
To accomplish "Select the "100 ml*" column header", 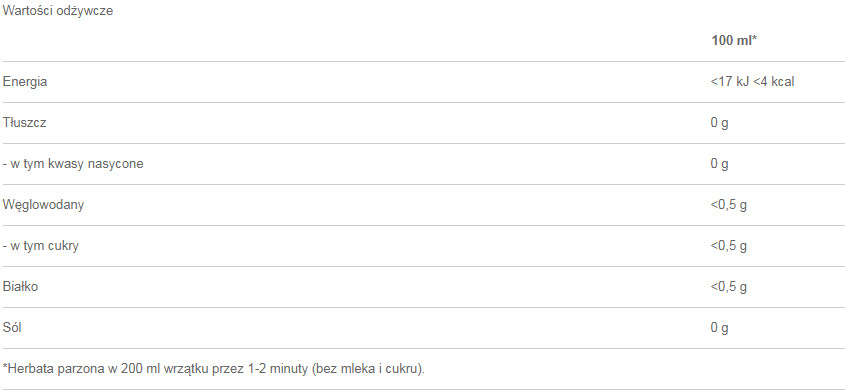I will (734, 40).
